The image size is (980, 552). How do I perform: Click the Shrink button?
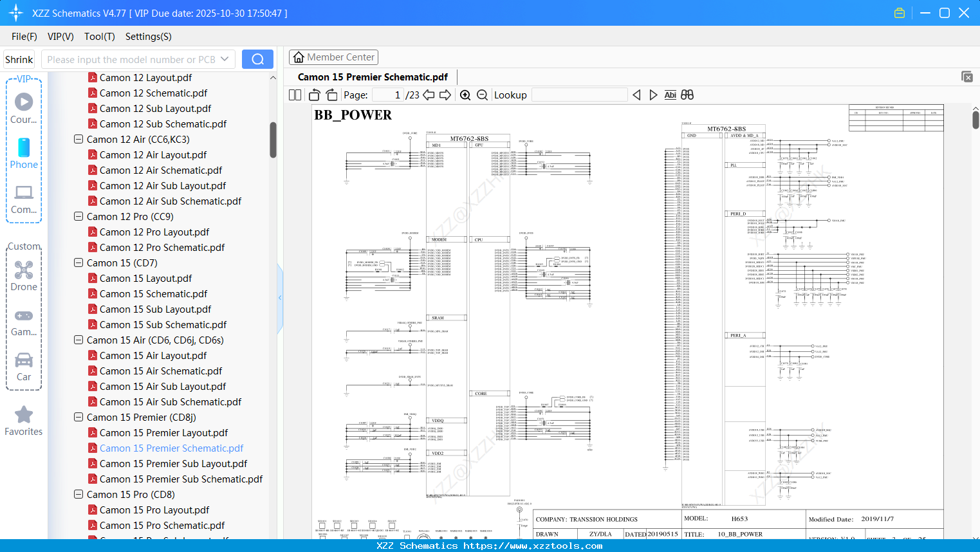tap(19, 59)
